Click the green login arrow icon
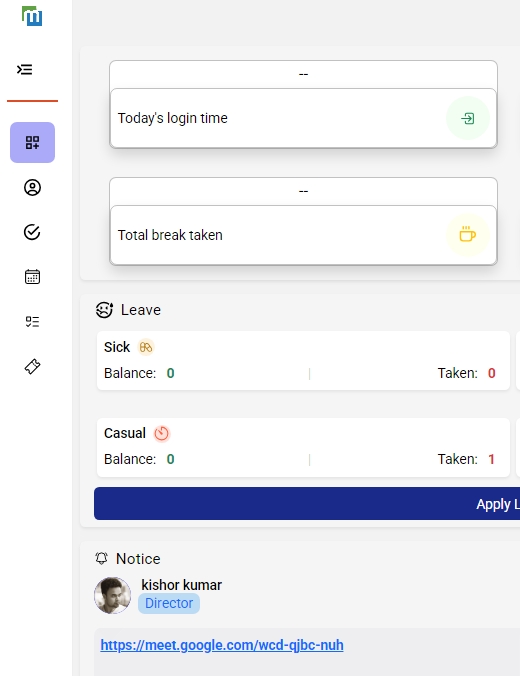 click(468, 118)
